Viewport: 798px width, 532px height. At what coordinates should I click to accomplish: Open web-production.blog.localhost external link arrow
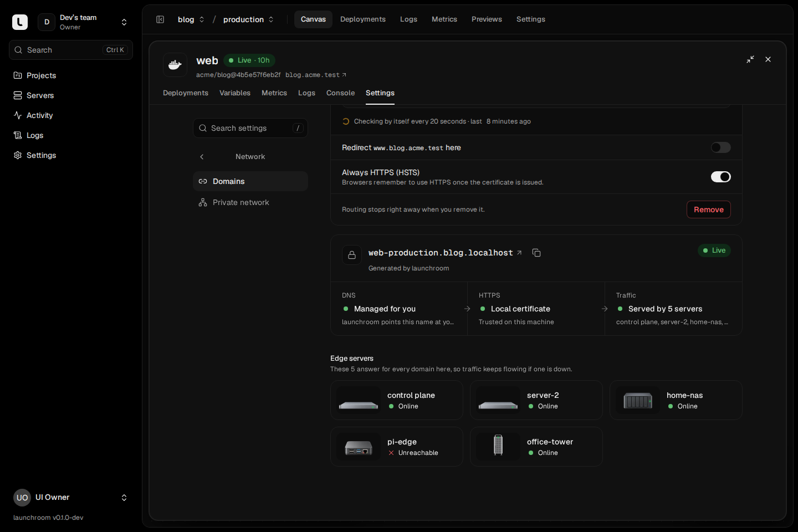click(x=519, y=253)
